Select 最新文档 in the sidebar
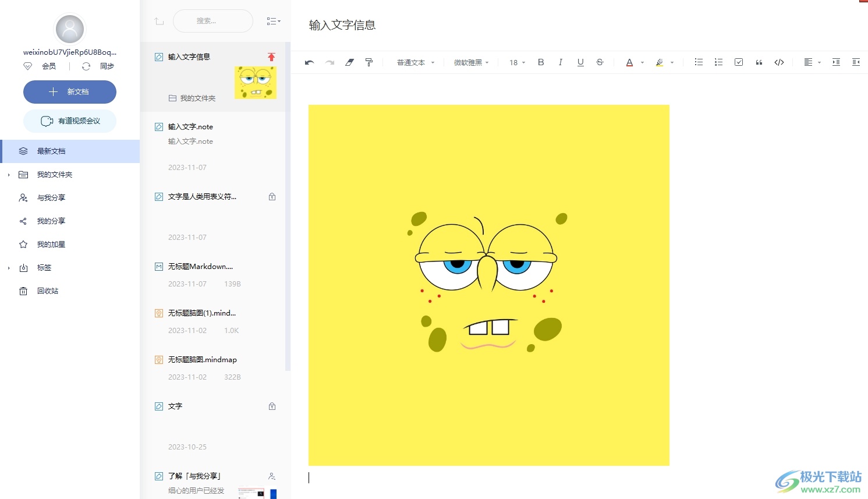Image resolution: width=868 pixels, height=499 pixels. 70,151
